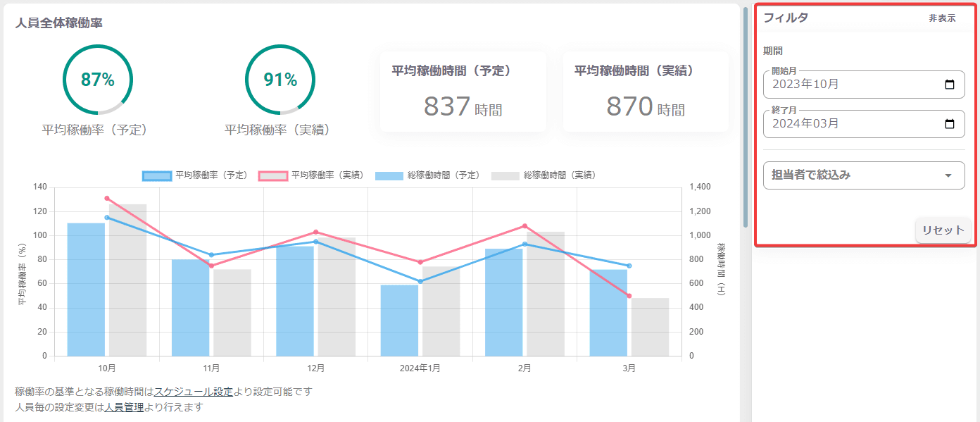Click the 12月 gray actual-hours bar
This screenshot has width=980, height=422.
tap(337, 296)
